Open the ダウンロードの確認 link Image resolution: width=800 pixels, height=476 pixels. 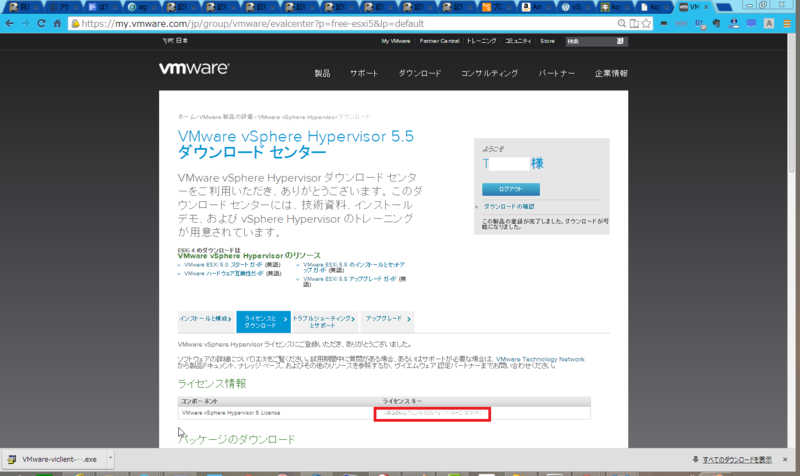[509, 207]
